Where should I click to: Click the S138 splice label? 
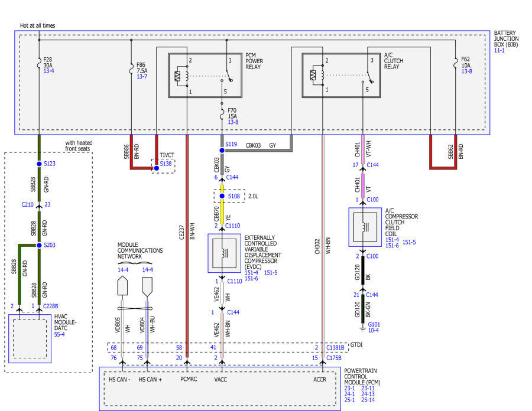click(x=166, y=164)
